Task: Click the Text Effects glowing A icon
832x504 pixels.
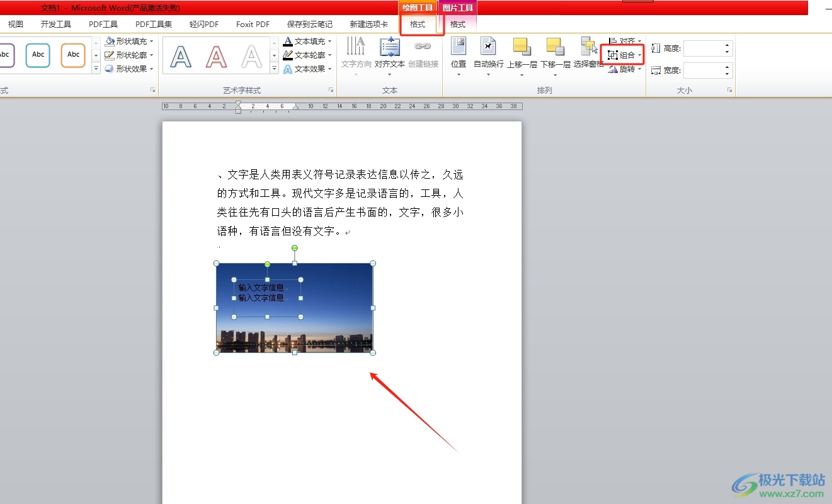Action: pyautogui.click(x=288, y=69)
